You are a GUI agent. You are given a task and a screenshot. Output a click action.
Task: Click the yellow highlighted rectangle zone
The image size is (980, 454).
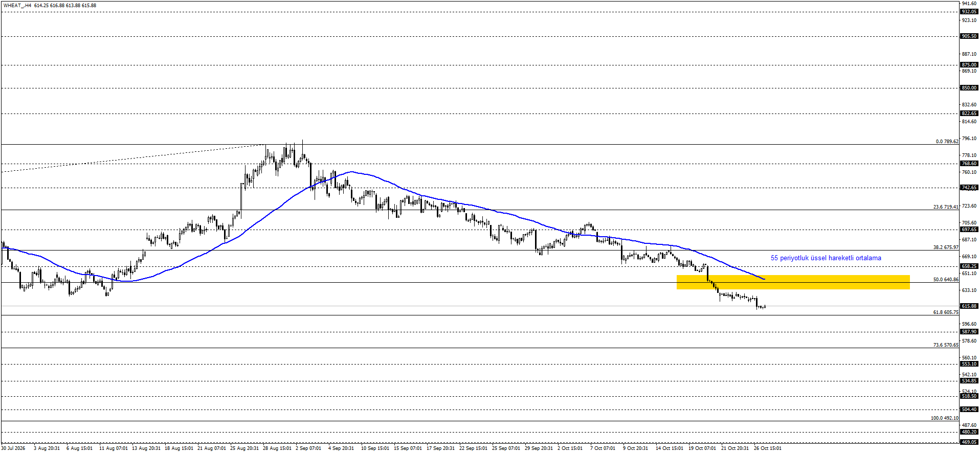[x=793, y=282]
